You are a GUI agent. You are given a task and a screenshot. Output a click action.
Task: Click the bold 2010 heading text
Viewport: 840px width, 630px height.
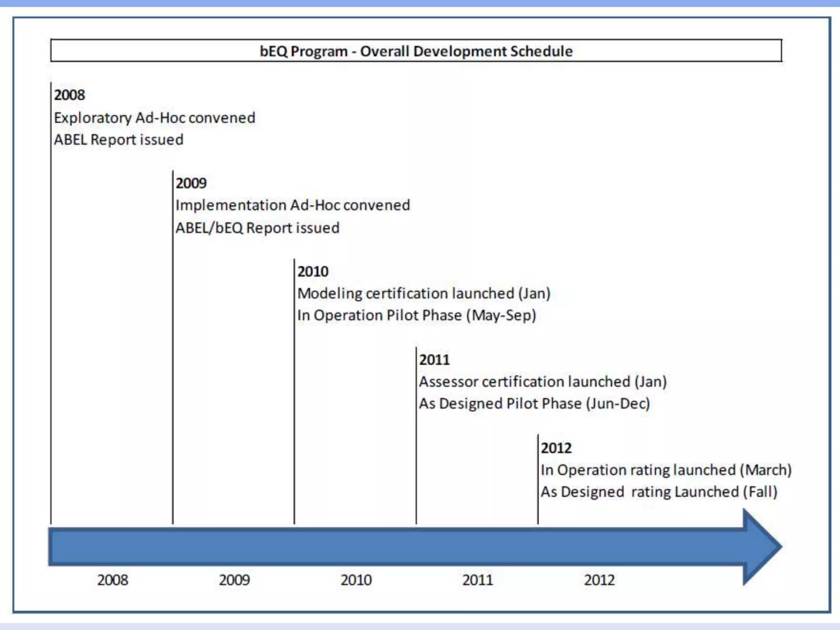[x=313, y=272]
